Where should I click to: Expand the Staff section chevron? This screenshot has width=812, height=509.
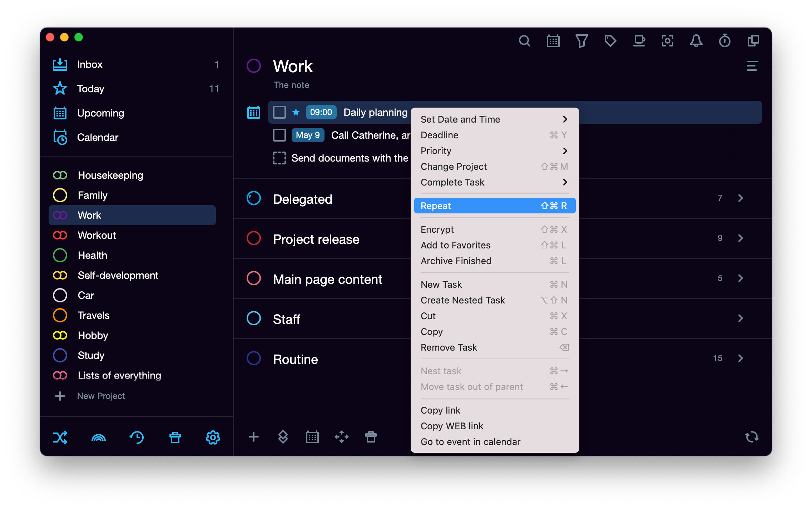[741, 318]
